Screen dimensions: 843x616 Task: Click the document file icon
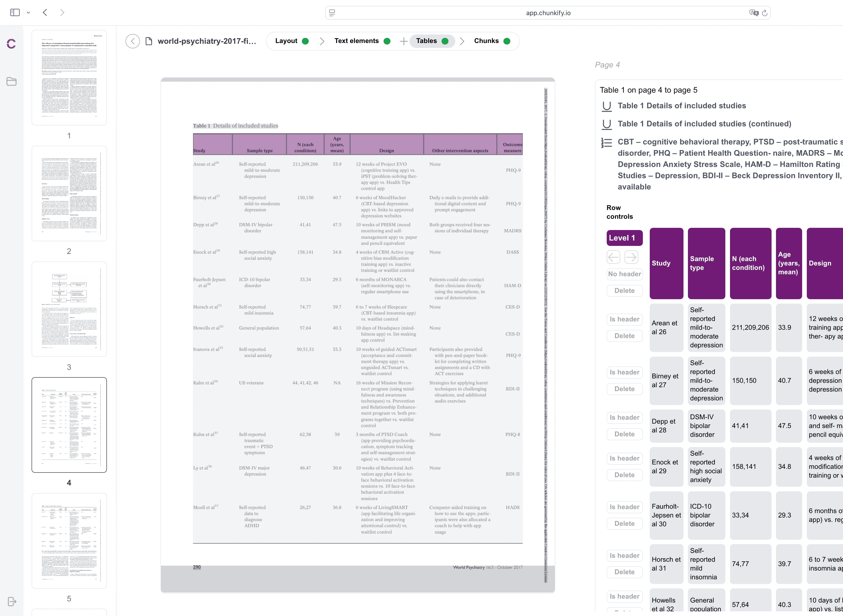149,41
